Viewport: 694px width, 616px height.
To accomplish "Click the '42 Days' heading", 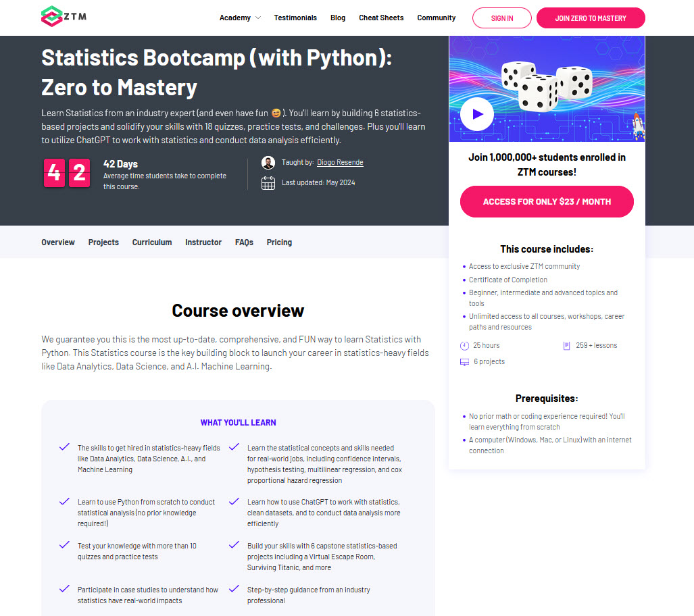I will pos(120,164).
